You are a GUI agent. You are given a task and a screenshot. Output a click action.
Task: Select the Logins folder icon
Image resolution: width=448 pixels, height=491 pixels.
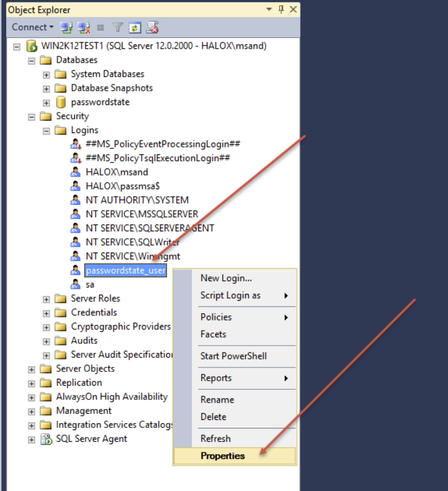coord(61,130)
